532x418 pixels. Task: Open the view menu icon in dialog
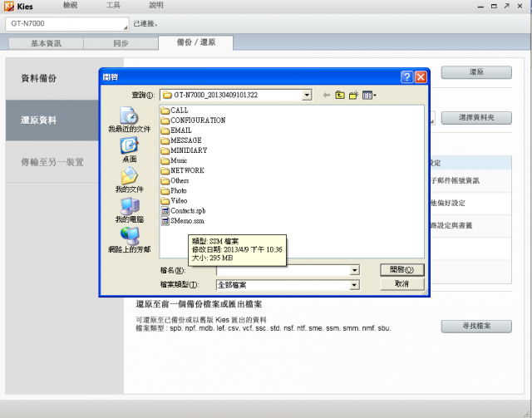pos(369,95)
